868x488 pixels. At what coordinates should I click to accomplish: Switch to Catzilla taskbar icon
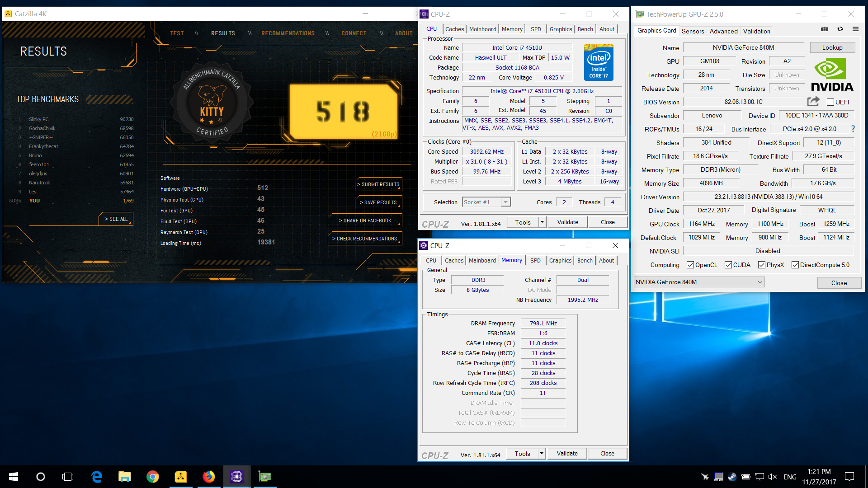click(x=181, y=477)
